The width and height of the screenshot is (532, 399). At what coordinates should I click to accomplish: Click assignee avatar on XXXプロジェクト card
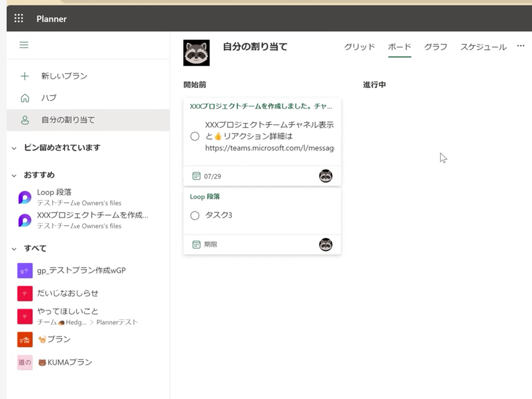click(326, 176)
